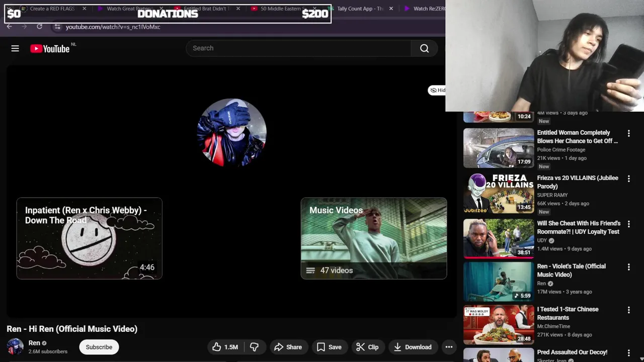Click the 'Mr.ChimeTime' channel name
The height and width of the screenshot is (362, 644).
point(554,326)
